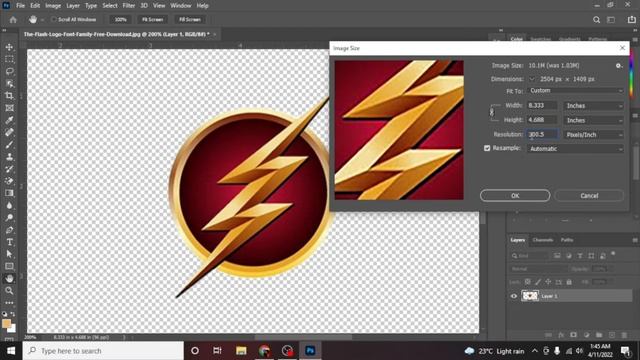Image resolution: width=640 pixels, height=360 pixels.
Task: Open the Resample method Automatic dropdown
Action: (x=576, y=149)
